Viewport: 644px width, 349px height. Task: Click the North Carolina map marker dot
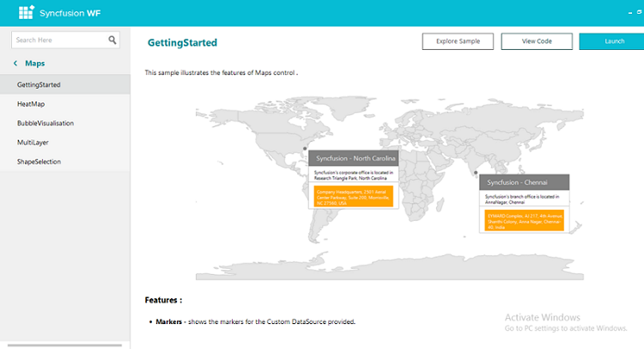point(305,149)
